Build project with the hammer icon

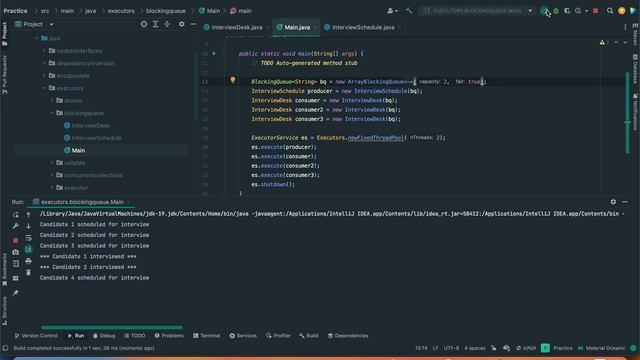409,11
